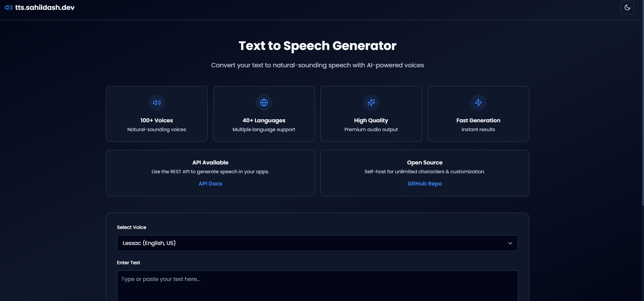Click the Open Source card heading

pyautogui.click(x=424, y=162)
